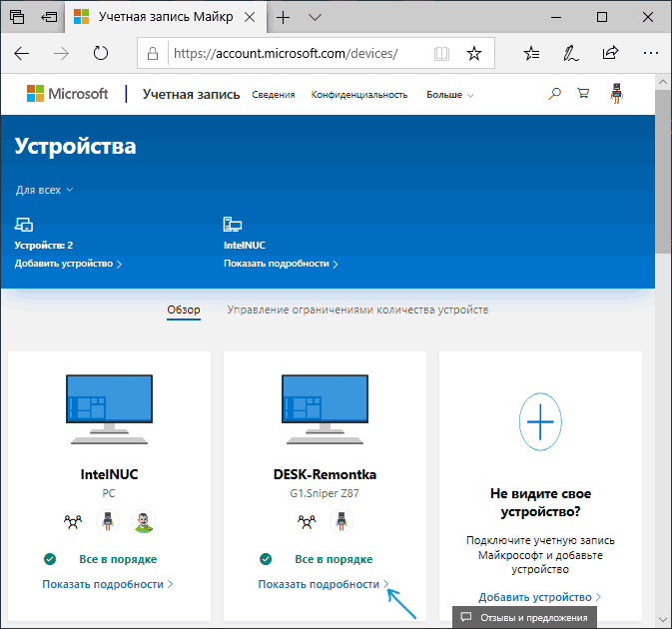Open the Сведения menu item
Image resolution: width=672 pixels, height=629 pixels.
pyautogui.click(x=273, y=95)
